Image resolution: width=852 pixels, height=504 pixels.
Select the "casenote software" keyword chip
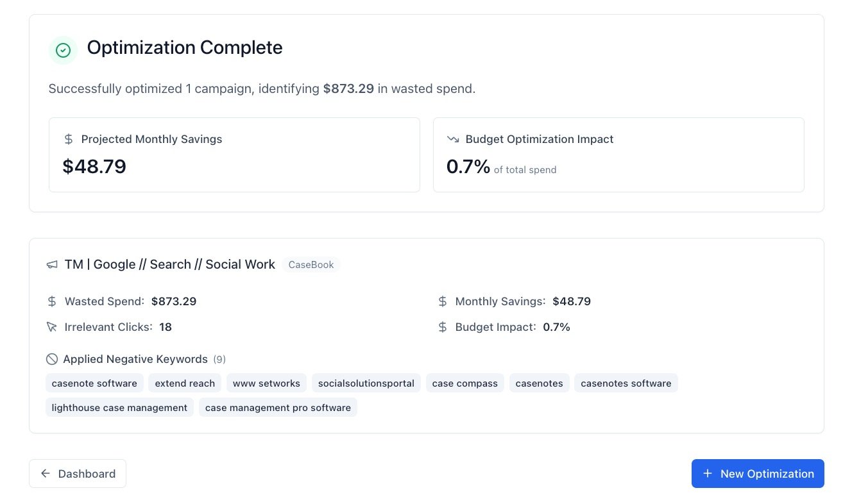pyautogui.click(x=94, y=383)
